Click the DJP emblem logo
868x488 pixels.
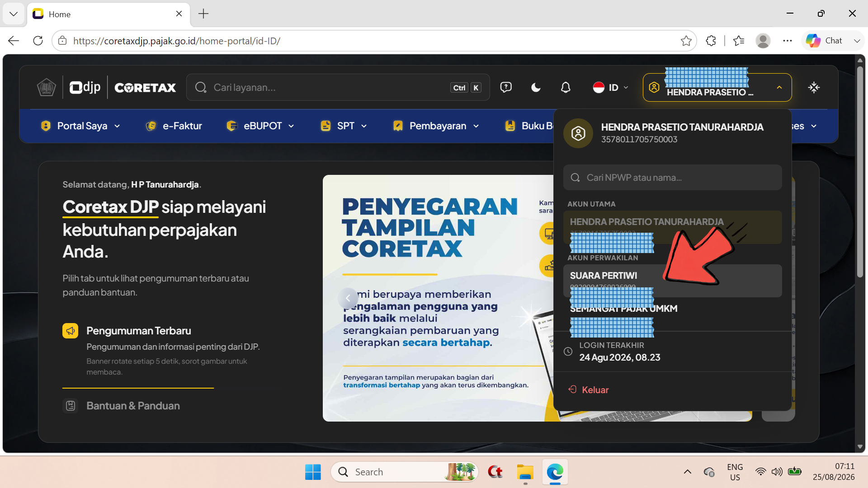[46, 87]
